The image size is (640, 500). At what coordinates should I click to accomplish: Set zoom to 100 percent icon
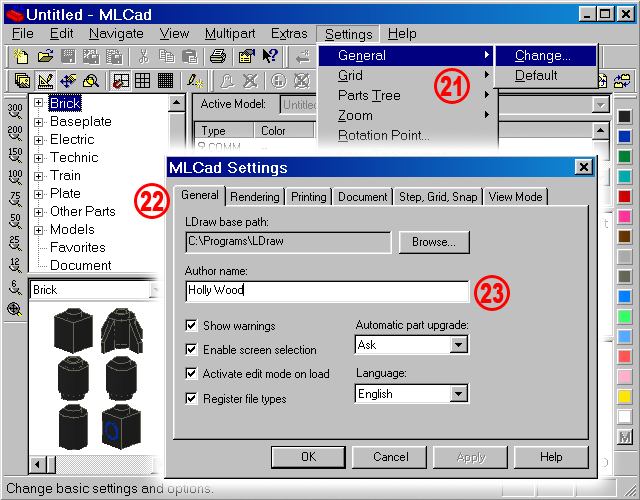[x=15, y=177]
